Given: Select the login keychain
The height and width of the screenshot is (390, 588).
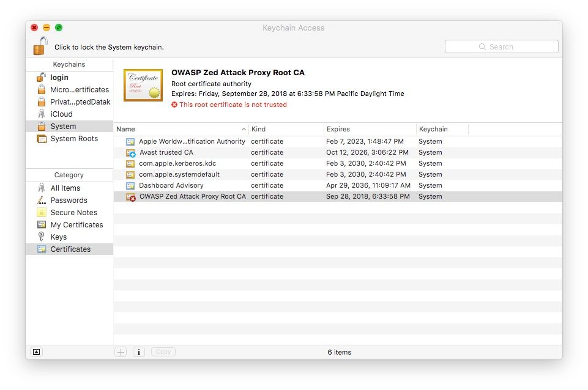Looking at the screenshot, I should point(69,78).
